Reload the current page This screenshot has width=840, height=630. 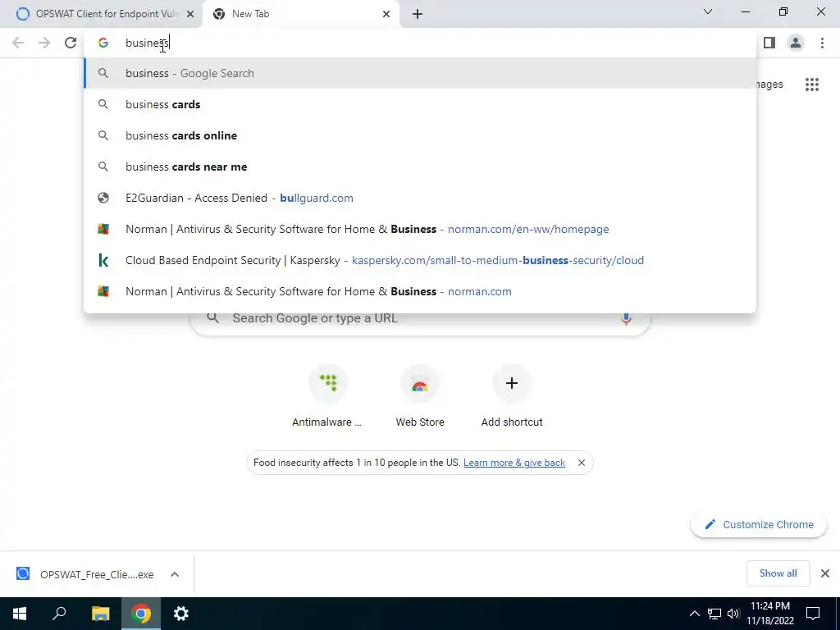[x=71, y=43]
